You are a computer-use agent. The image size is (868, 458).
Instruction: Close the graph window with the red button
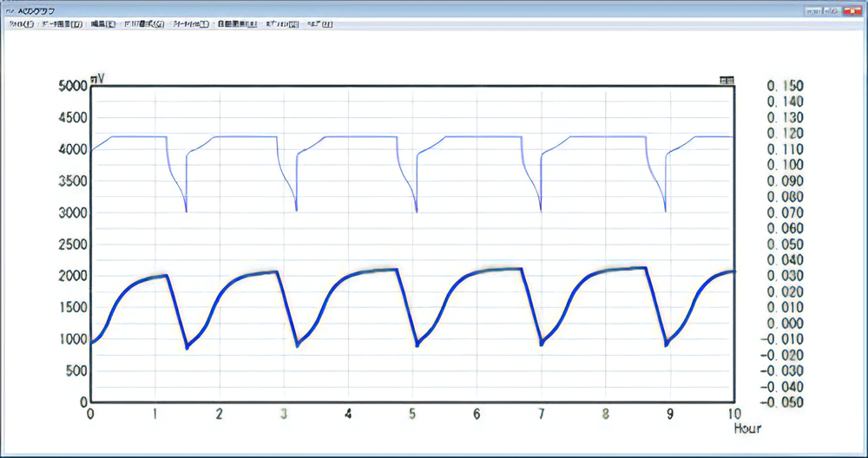click(x=852, y=11)
